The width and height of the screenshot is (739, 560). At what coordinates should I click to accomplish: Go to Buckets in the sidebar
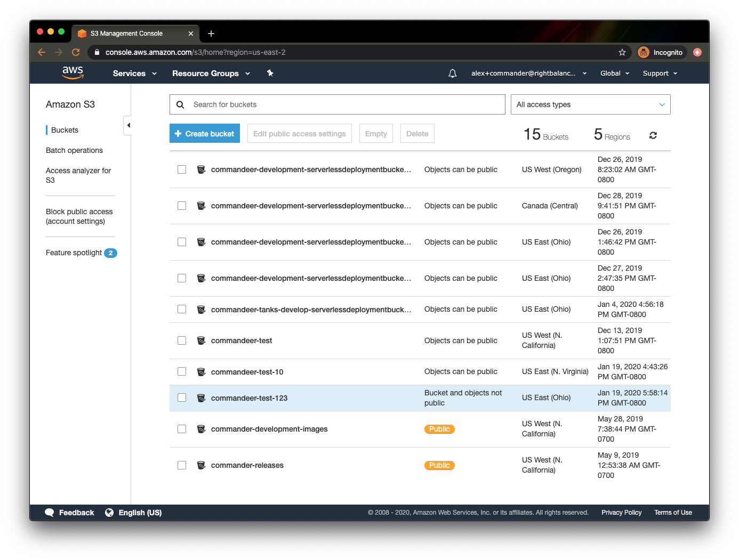65,130
